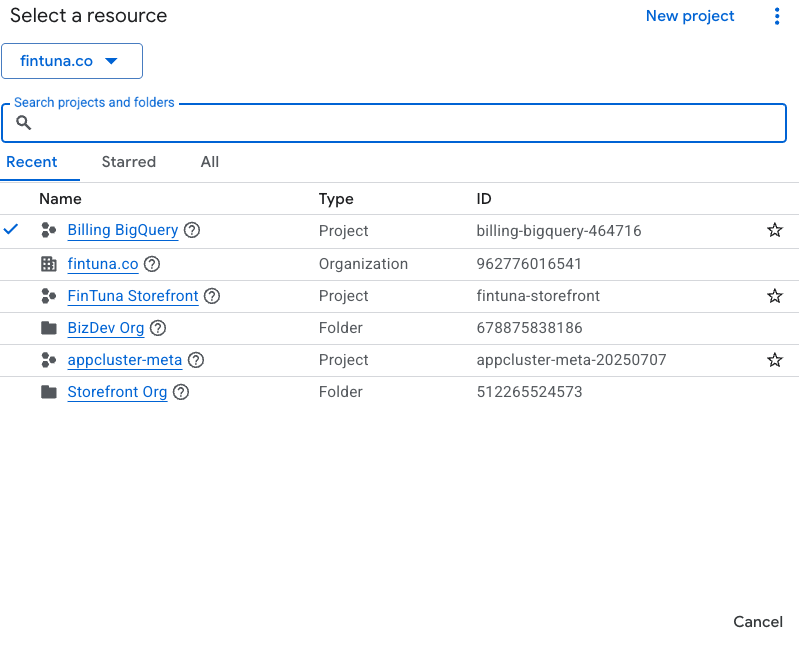The width and height of the screenshot is (799, 645).
Task: Click the Type column header
Action: (x=336, y=199)
